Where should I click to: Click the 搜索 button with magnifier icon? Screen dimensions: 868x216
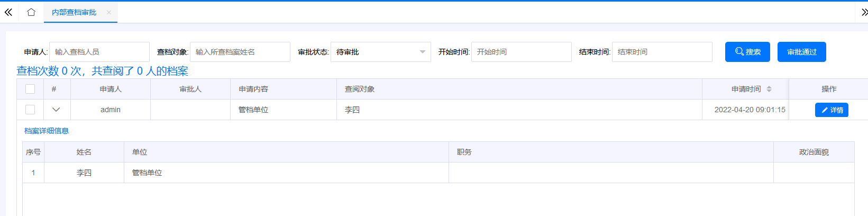[x=747, y=52]
